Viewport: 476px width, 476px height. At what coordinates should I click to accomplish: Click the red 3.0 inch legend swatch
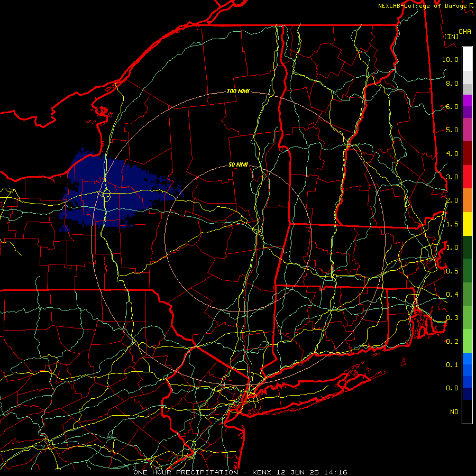[x=467, y=177]
